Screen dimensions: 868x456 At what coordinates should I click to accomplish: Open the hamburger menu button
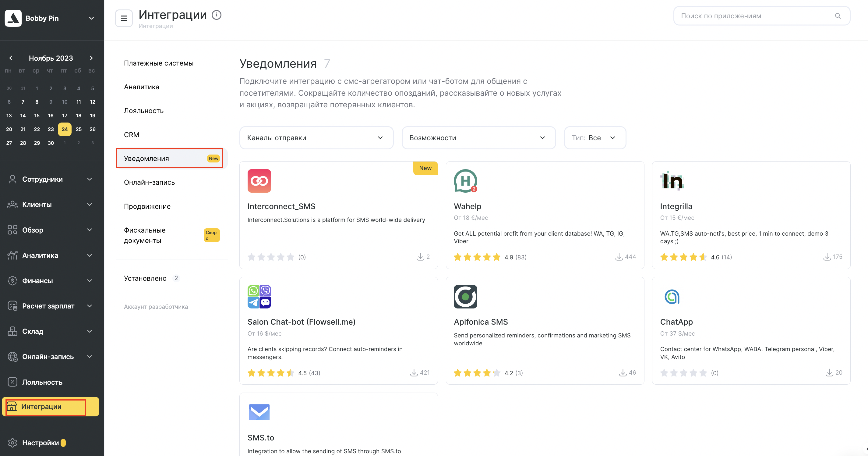[x=124, y=18]
